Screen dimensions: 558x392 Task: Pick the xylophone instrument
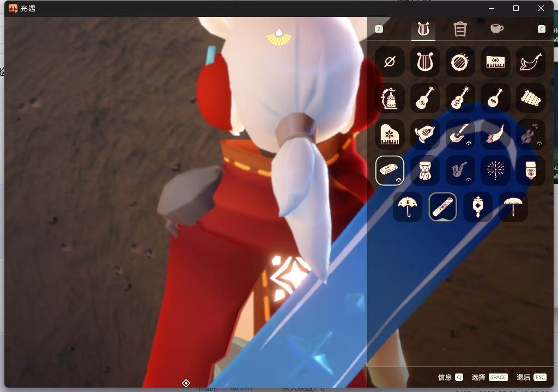[531, 98]
